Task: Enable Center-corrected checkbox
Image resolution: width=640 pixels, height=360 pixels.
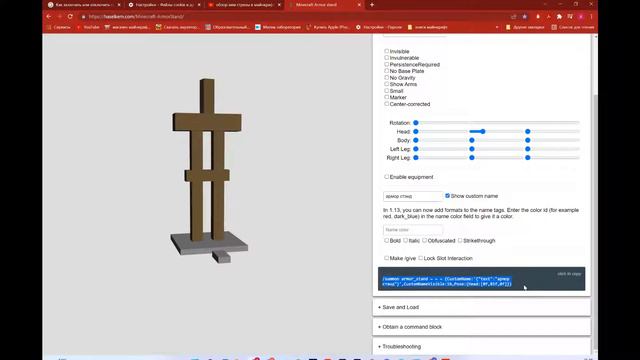Action: coord(387,104)
